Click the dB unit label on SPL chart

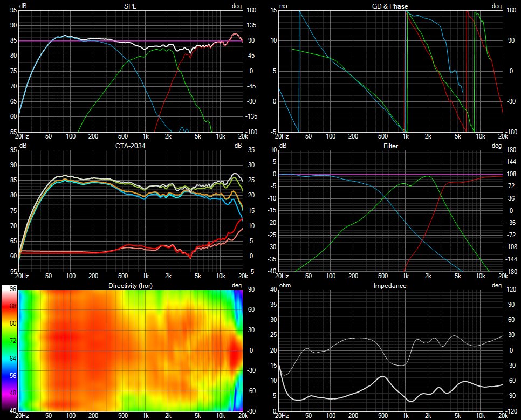(23, 5)
